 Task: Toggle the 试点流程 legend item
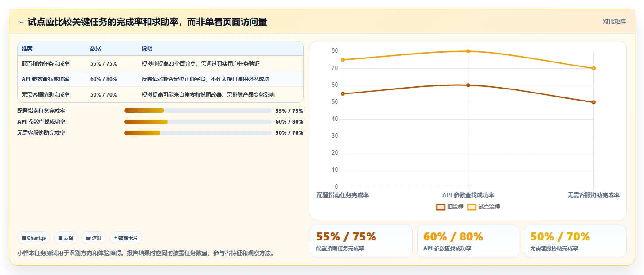483,207
